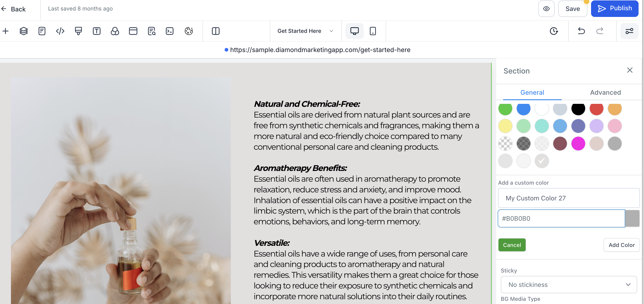Click the plus add element icon

[x=5, y=31]
